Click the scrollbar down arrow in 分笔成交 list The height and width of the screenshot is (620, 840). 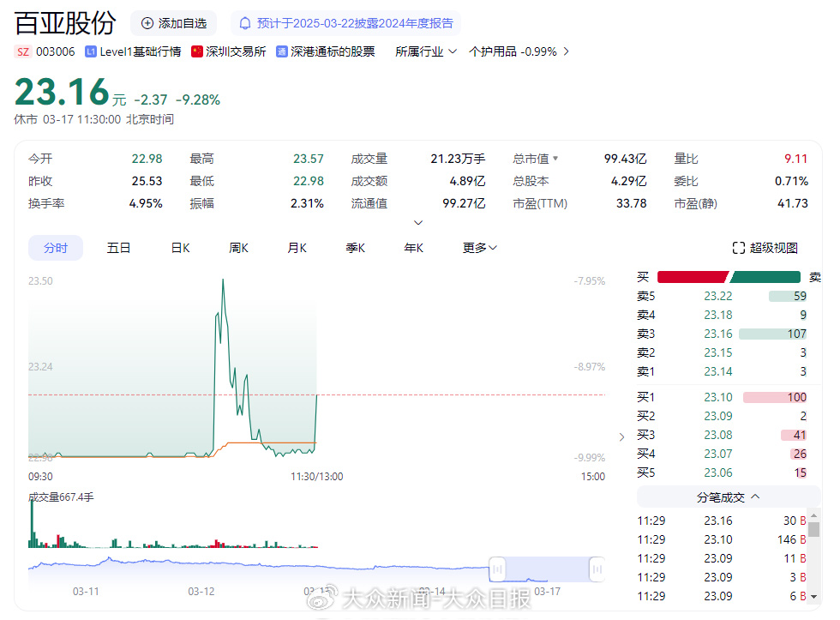click(813, 597)
